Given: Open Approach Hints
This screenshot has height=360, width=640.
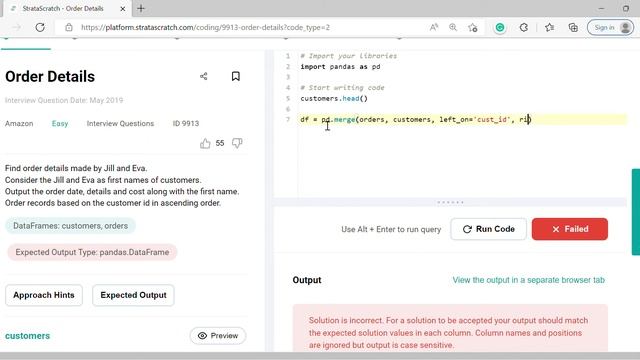Looking at the screenshot, I should click(44, 295).
